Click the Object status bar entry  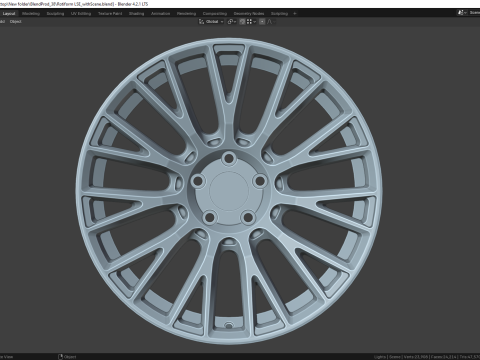[67, 357]
